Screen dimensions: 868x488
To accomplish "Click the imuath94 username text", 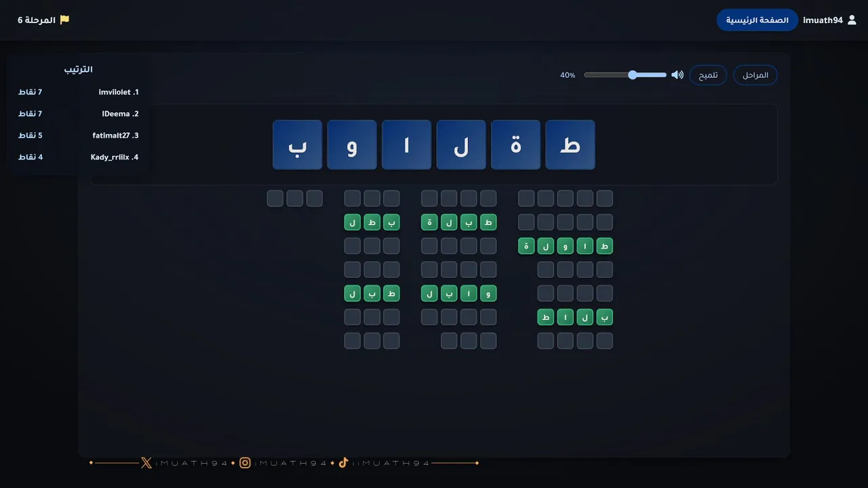I will point(823,20).
